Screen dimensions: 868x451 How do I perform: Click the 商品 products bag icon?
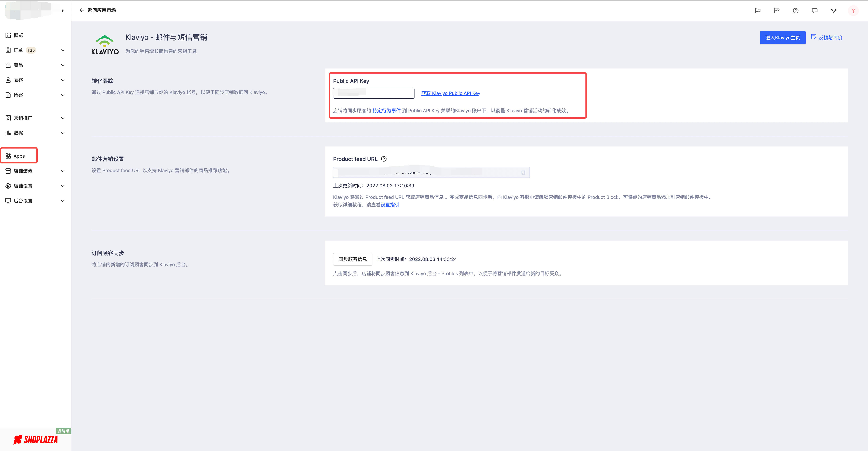point(8,65)
